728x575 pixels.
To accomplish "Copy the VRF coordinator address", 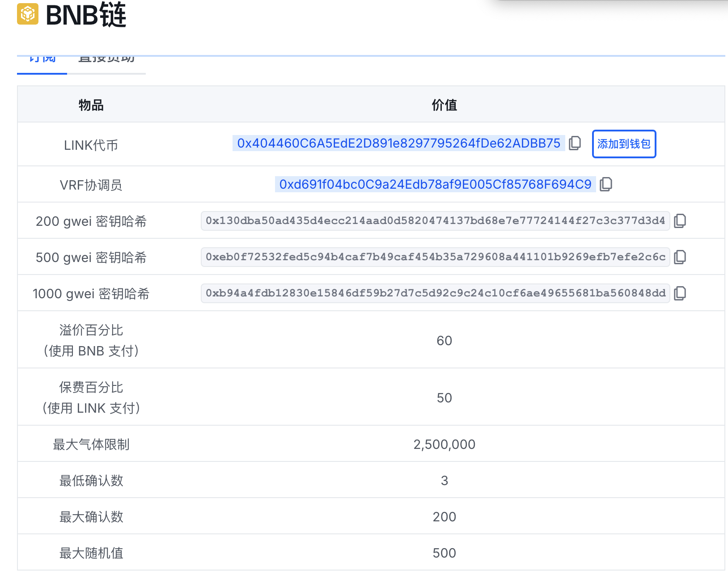I will (606, 184).
